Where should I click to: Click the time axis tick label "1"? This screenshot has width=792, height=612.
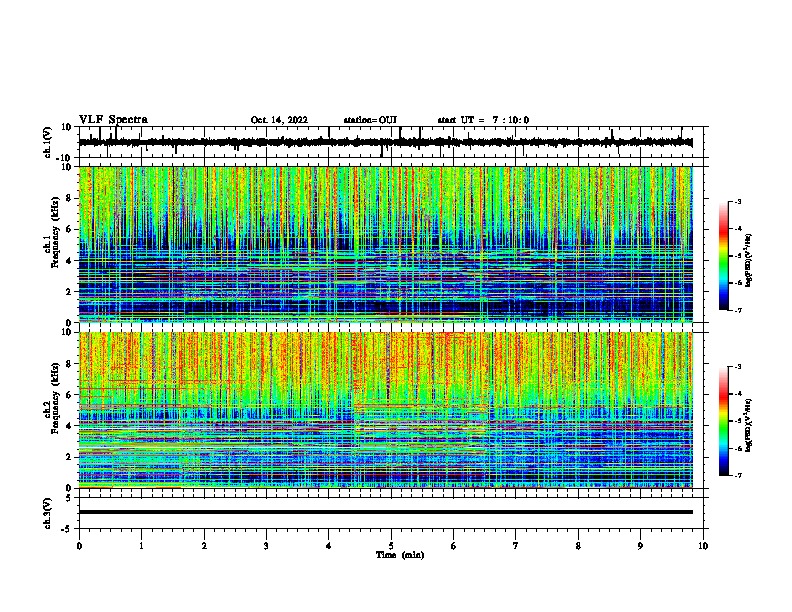tap(141, 546)
